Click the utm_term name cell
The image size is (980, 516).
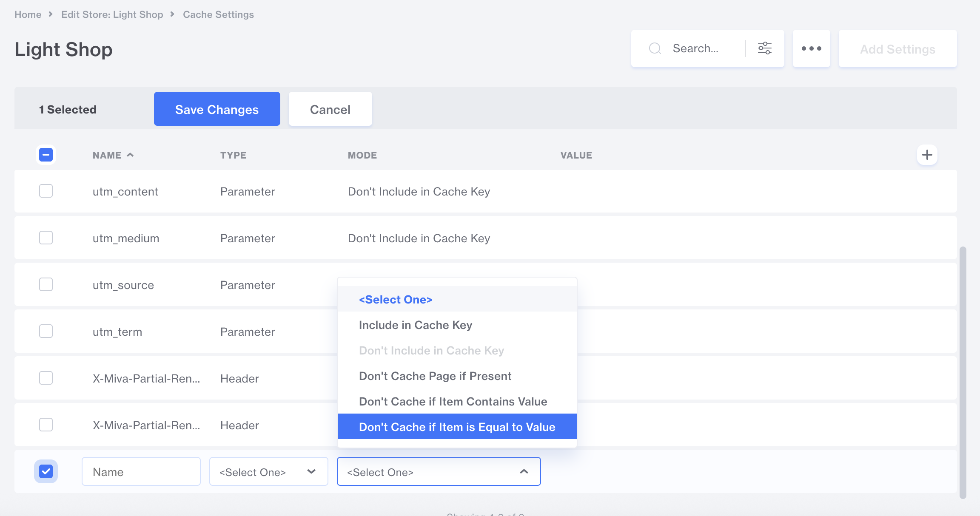tap(117, 332)
